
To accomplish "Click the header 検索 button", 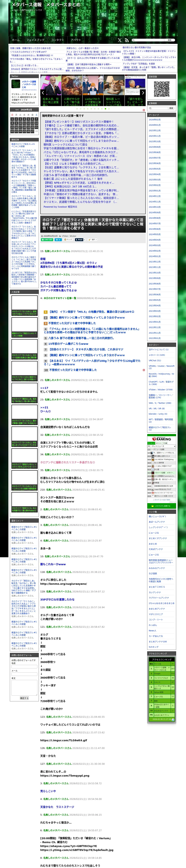I will tap(170, 40).
